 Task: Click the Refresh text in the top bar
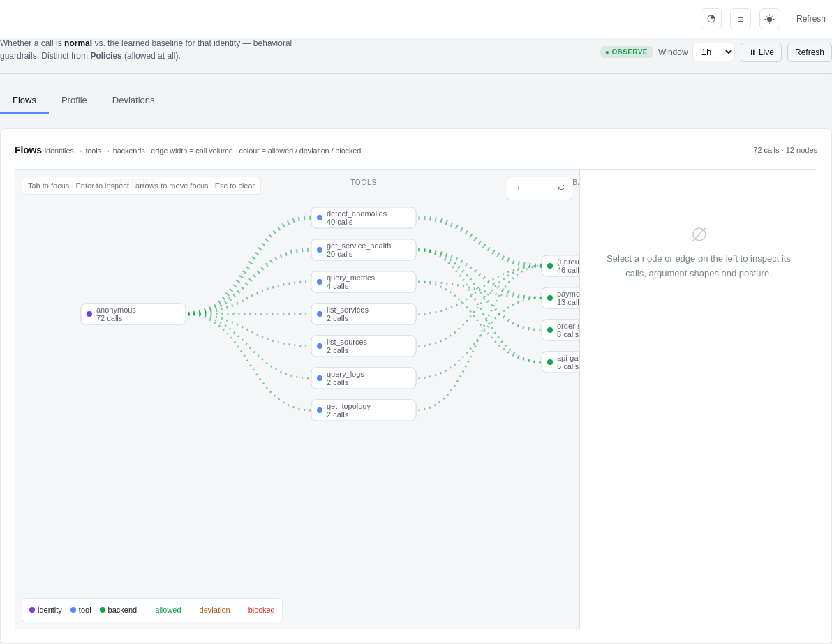(x=811, y=19)
